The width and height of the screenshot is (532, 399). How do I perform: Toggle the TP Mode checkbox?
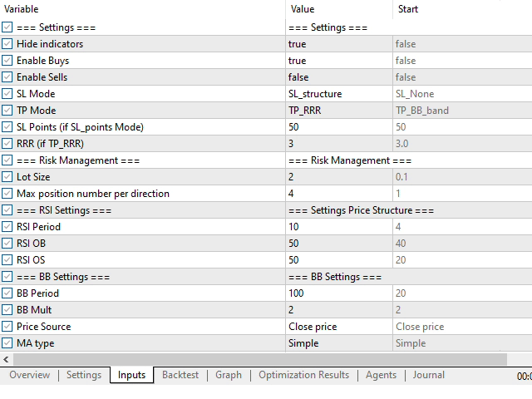(7, 111)
